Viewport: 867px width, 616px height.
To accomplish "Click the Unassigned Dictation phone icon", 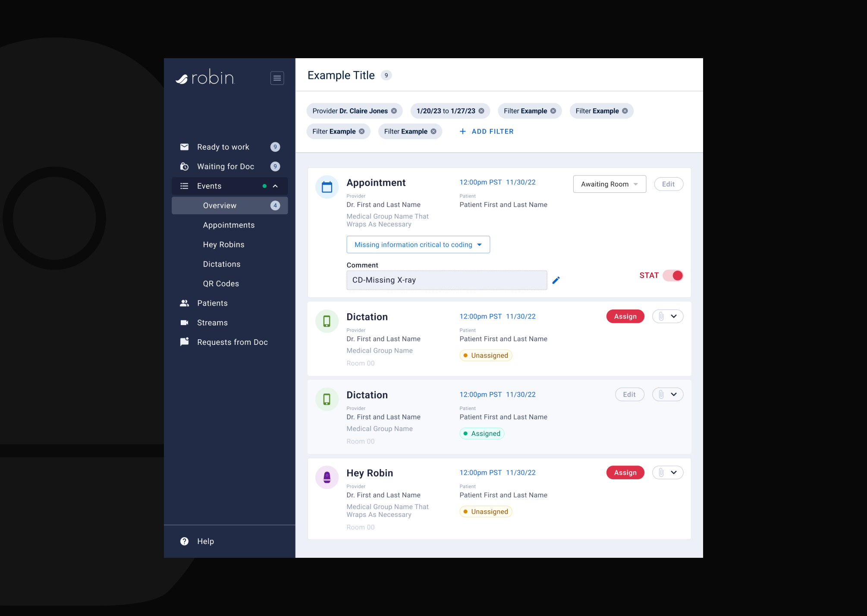I will pyautogui.click(x=327, y=321).
